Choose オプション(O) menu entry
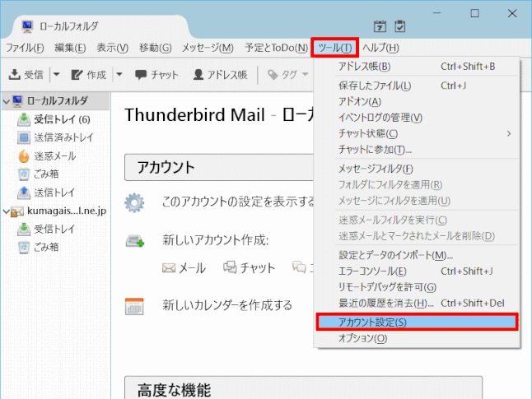The height and width of the screenshot is (399, 532). (417, 338)
